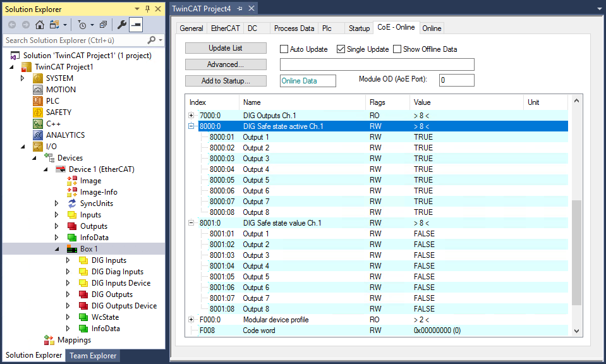
Task: Click the Device 1 (EtherCAT) icon
Action: point(61,169)
